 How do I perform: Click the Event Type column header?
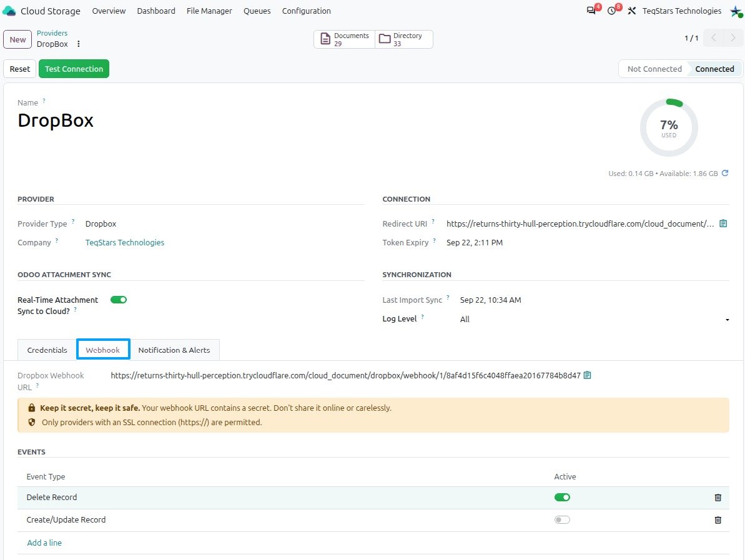click(46, 476)
